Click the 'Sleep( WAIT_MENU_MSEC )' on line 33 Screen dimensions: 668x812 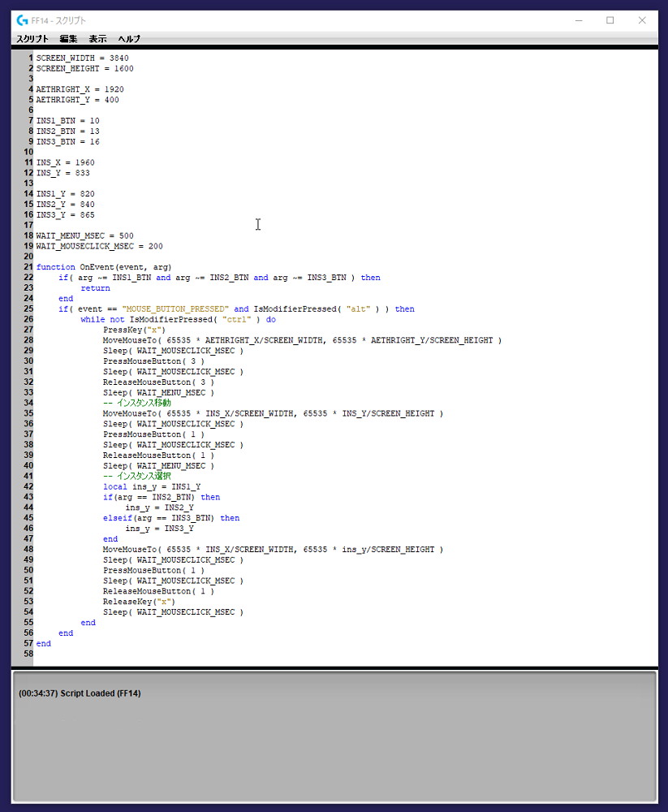[x=158, y=392]
